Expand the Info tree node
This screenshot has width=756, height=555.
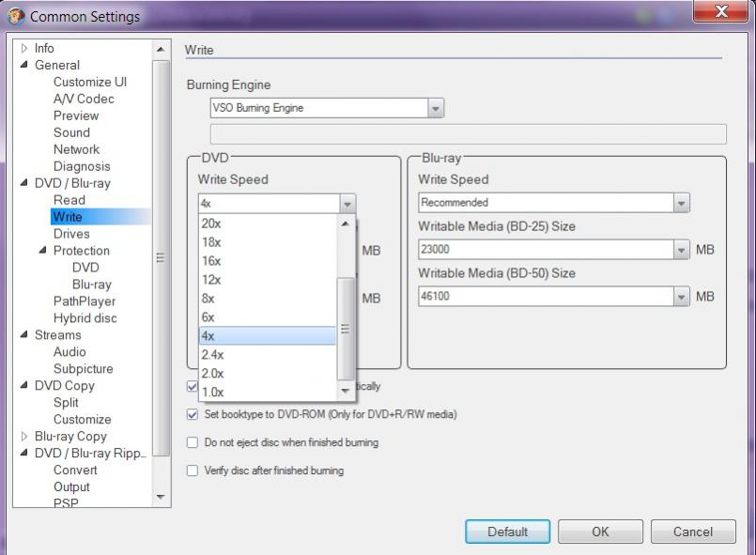(x=24, y=48)
